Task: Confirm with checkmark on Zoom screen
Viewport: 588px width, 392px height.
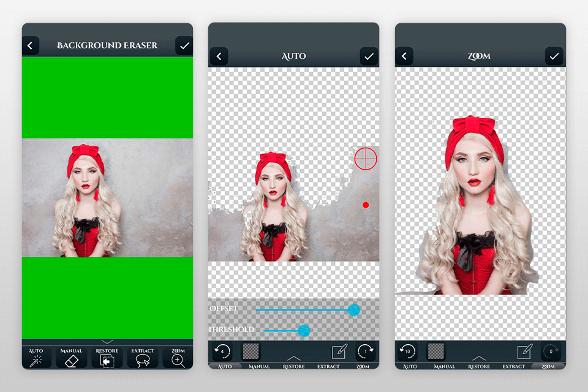Action: click(554, 56)
